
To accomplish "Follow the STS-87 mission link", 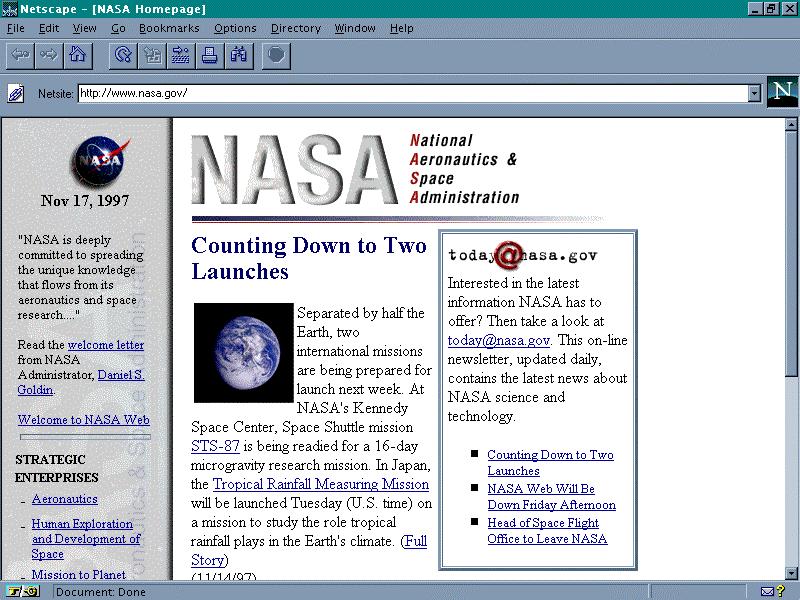I will point(215,446).
